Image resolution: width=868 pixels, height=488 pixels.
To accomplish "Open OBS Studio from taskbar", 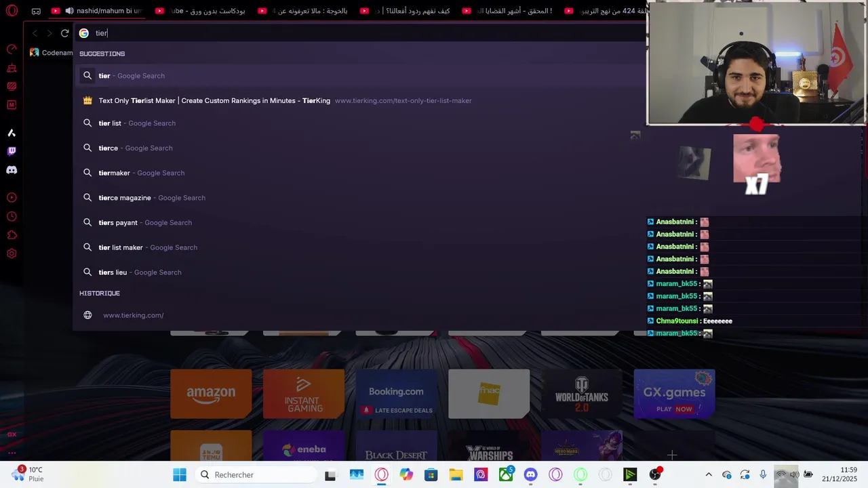I will 655,475.
